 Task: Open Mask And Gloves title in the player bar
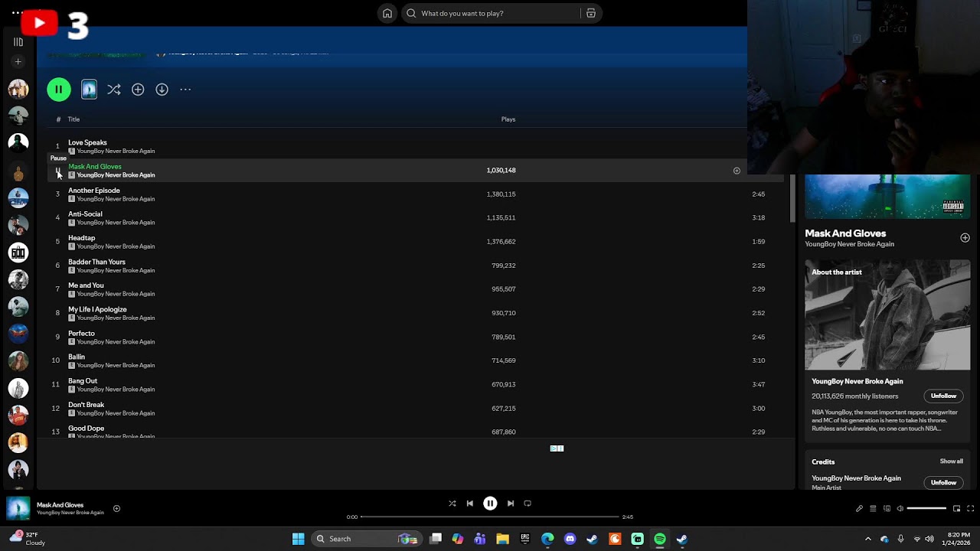[60, 505]
